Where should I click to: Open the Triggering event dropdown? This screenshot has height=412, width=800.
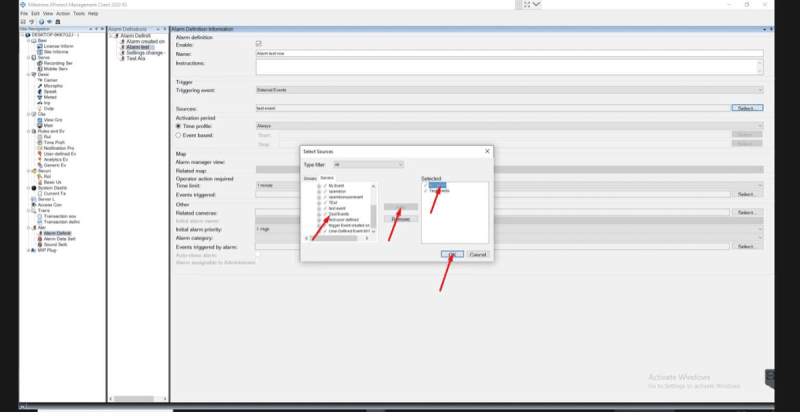click(510, 90)
